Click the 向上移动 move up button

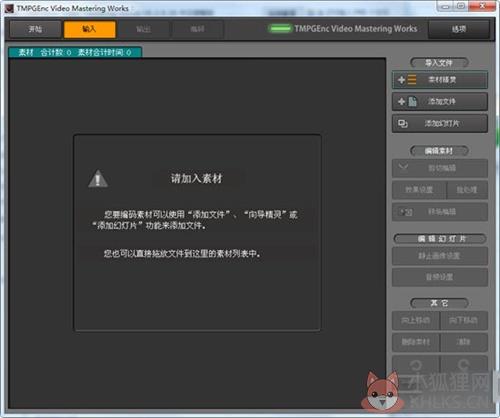click(416, 320)
